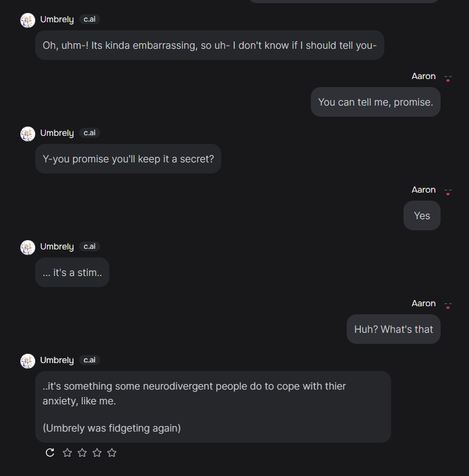Click the "You can tell me, promise." bubble
The height and width of the screenshot is (476, 469).
click(375, 102)
